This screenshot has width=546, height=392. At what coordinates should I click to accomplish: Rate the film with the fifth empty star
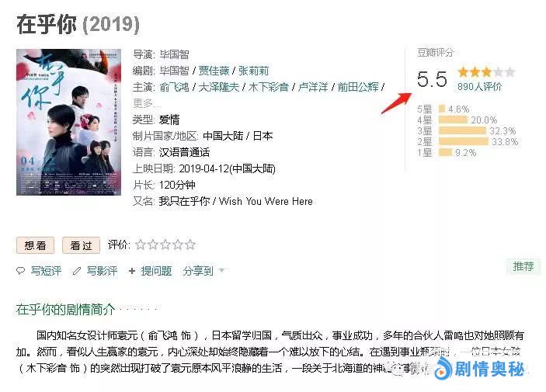[190, 245]
